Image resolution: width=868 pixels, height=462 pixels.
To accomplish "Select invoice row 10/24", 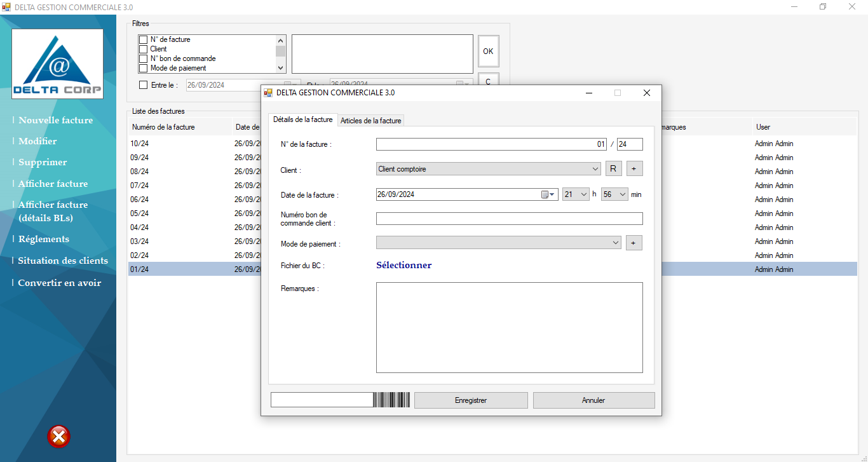I will 492,144.
